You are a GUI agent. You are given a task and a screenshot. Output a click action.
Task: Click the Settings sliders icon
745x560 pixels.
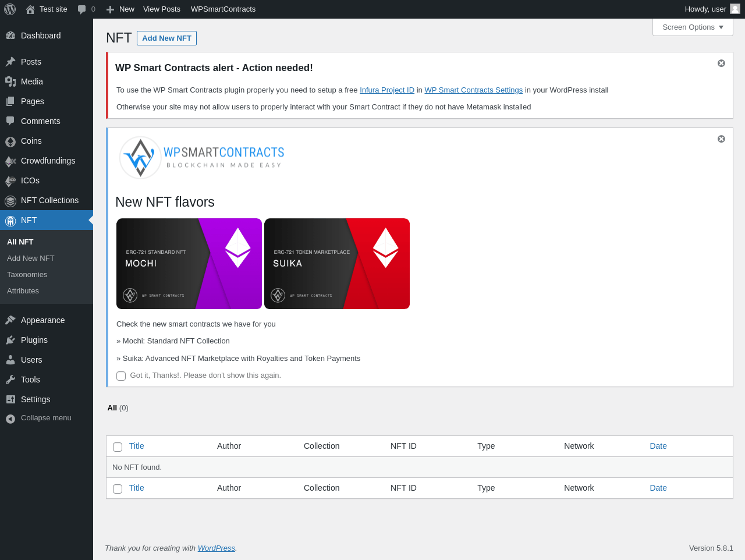(10, 399)
